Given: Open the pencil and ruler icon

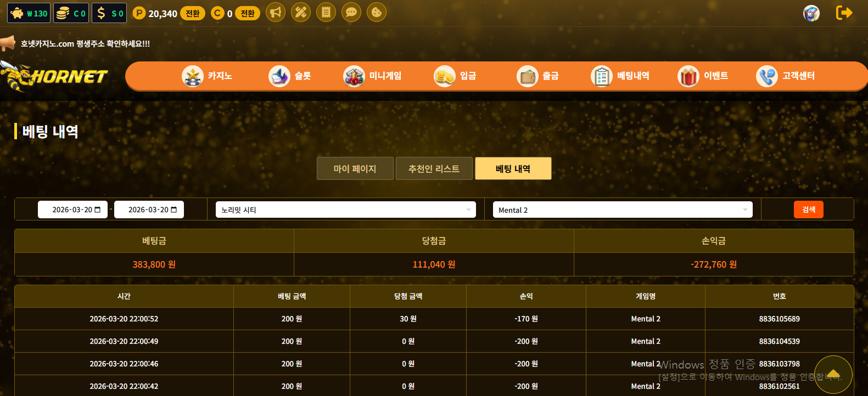Looking at the screenshot, I should [x=301, y=12].
